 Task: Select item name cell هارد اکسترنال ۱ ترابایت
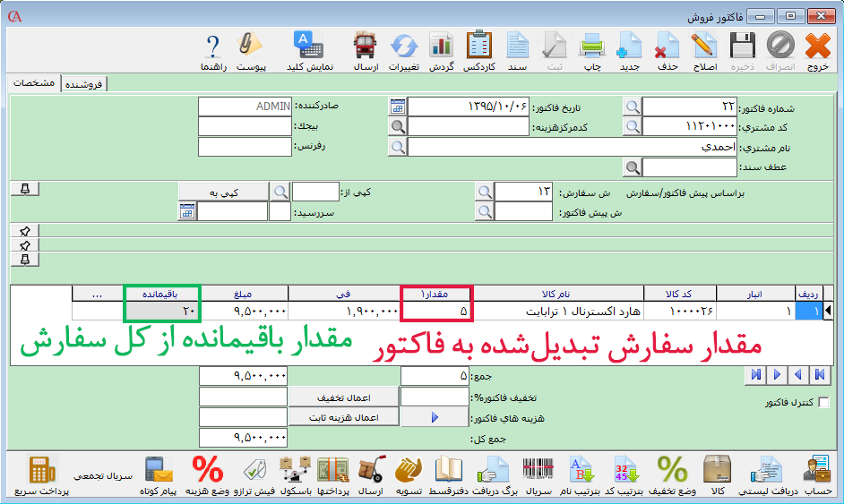click(557, 311)
